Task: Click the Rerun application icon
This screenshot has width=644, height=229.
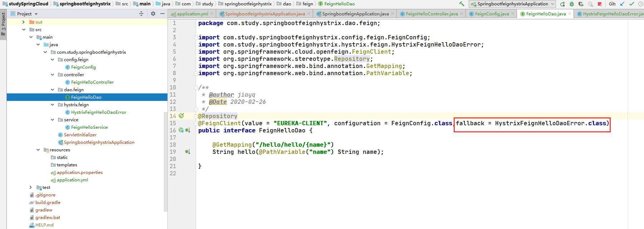Action: 562,4
